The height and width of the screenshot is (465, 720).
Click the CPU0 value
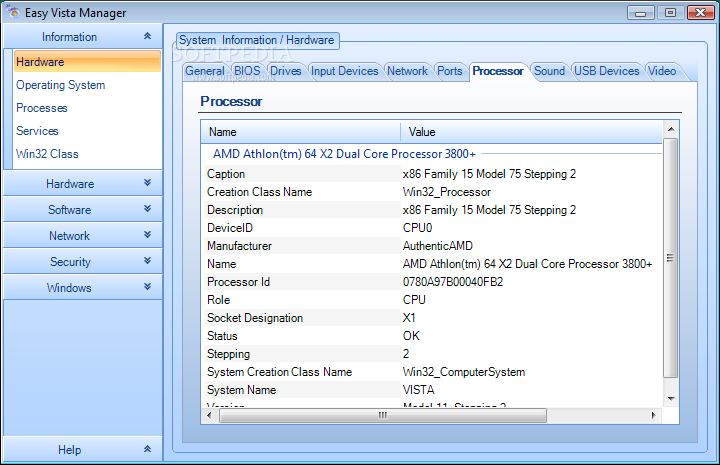point(417,228)
